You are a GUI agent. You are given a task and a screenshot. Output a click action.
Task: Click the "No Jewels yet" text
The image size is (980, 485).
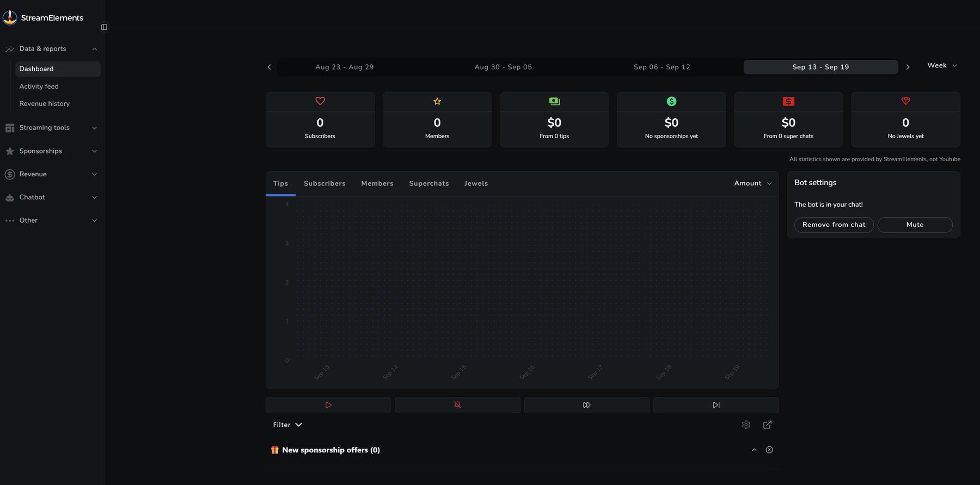[x=905, y=136]
